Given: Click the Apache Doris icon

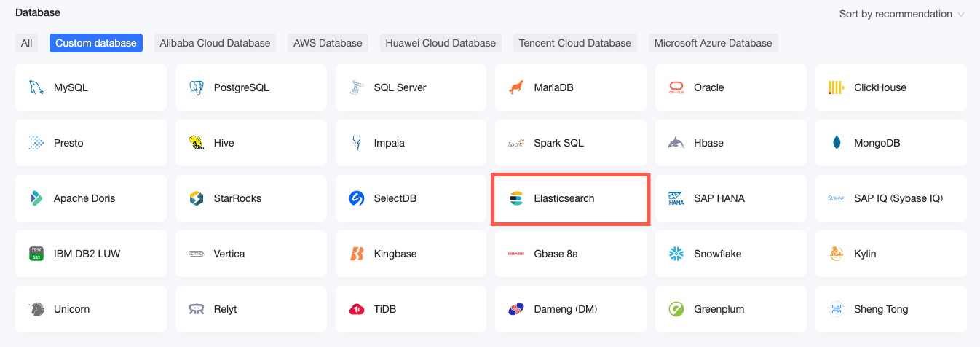Looking at the screenshot, I should [36, 198].
